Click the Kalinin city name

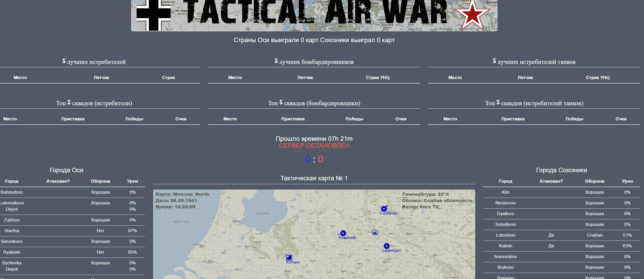point(506,246)
